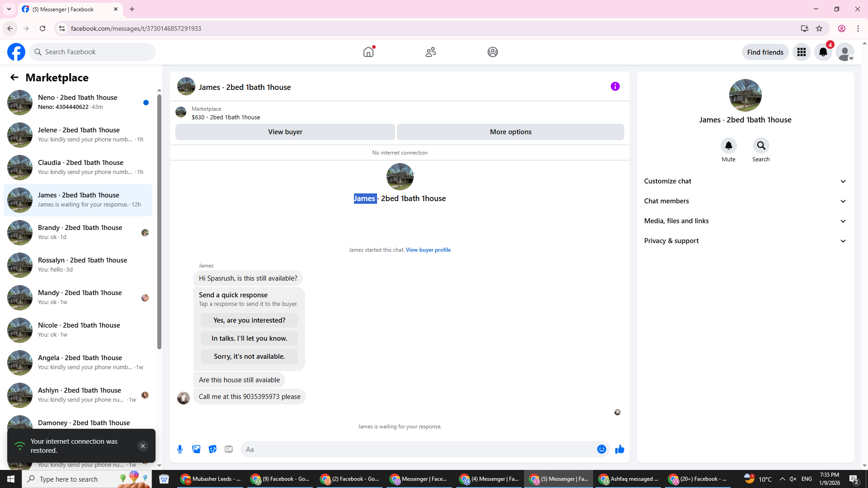Open the purple conversation information icon
868x488 pixels.
tap(615, 86)
